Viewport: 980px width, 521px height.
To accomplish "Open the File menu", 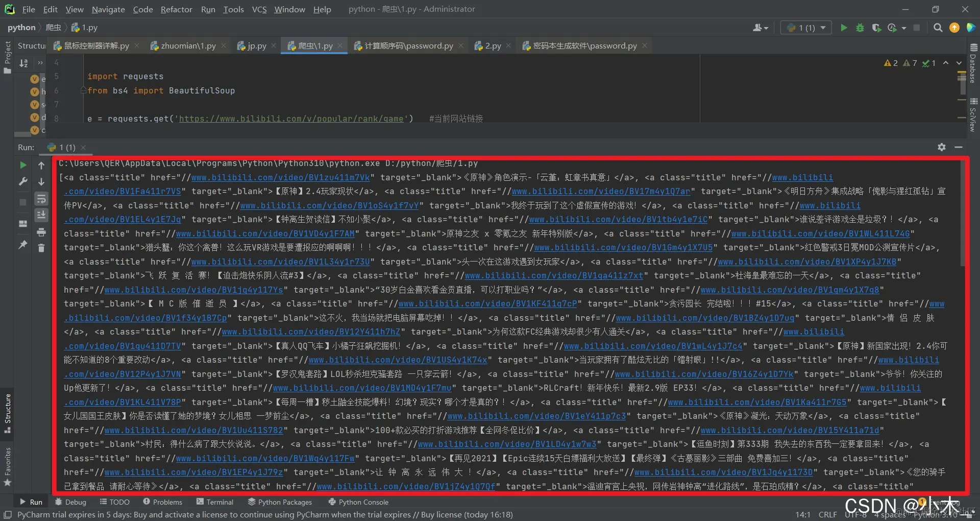I will point(29,9).
